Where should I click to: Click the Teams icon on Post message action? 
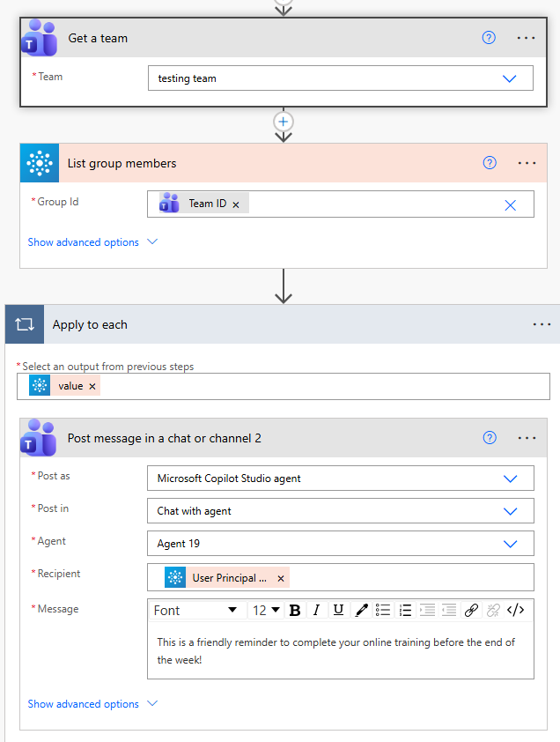[39, 438]
